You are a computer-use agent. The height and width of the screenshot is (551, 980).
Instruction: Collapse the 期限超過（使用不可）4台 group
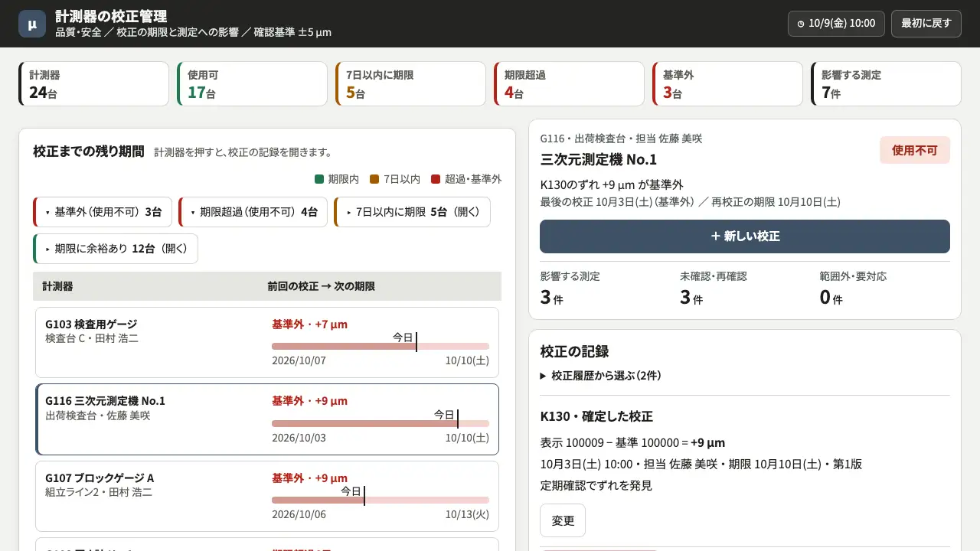pyautogui.click(x=253, y=212)
